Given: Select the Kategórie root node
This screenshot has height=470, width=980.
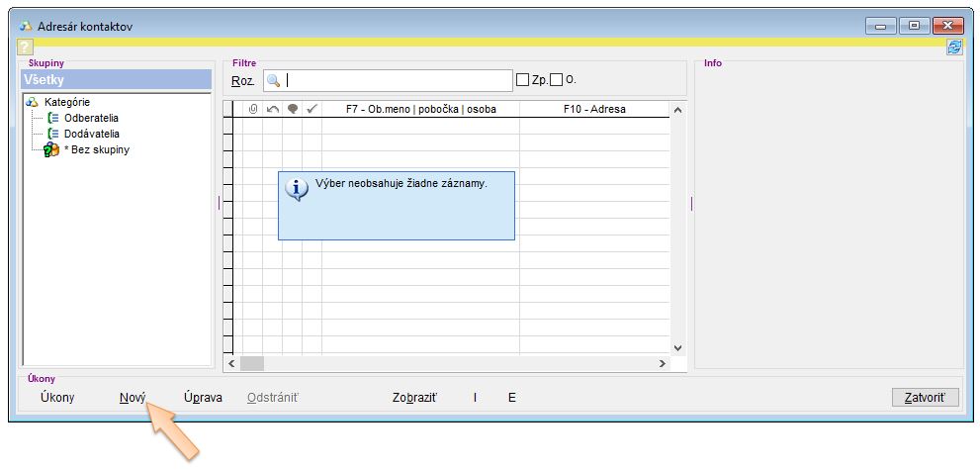Looking at the screenshot, I should pyautogui.click(x=66, y=102).
